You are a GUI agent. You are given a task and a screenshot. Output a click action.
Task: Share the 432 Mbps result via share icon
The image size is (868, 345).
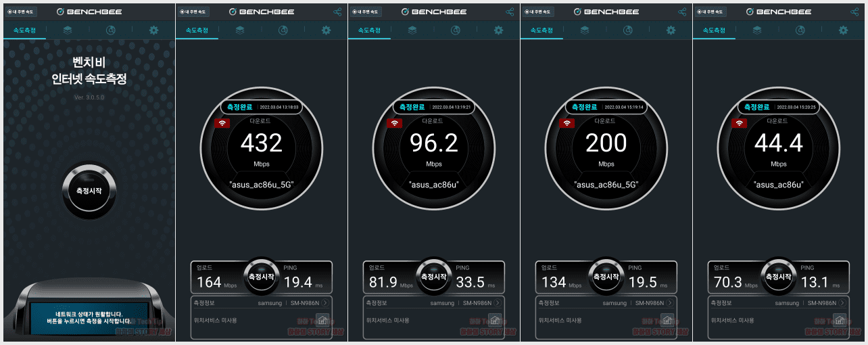tap(337, 11)
